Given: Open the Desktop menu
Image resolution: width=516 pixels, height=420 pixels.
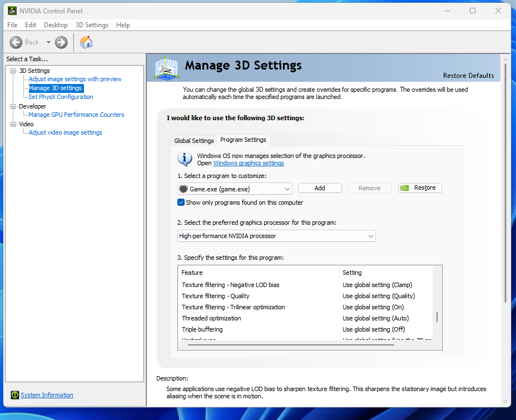Looking at the screenshot, I should click(56, 25).
